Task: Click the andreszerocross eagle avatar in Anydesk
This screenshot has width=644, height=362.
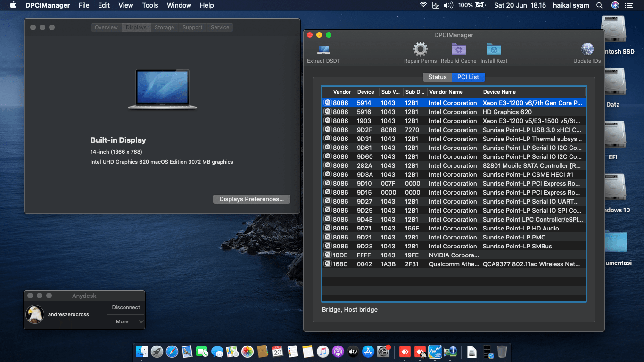Action: (x=35, y=314)
